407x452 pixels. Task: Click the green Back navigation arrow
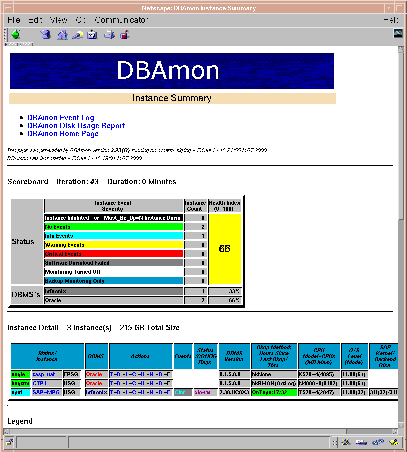click(16, 34)
